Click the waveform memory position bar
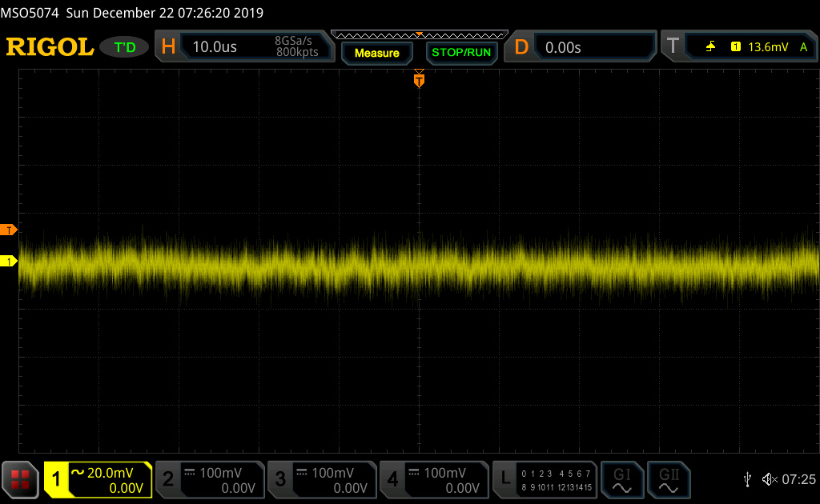 pyautogui.click(x=420, y=35)
